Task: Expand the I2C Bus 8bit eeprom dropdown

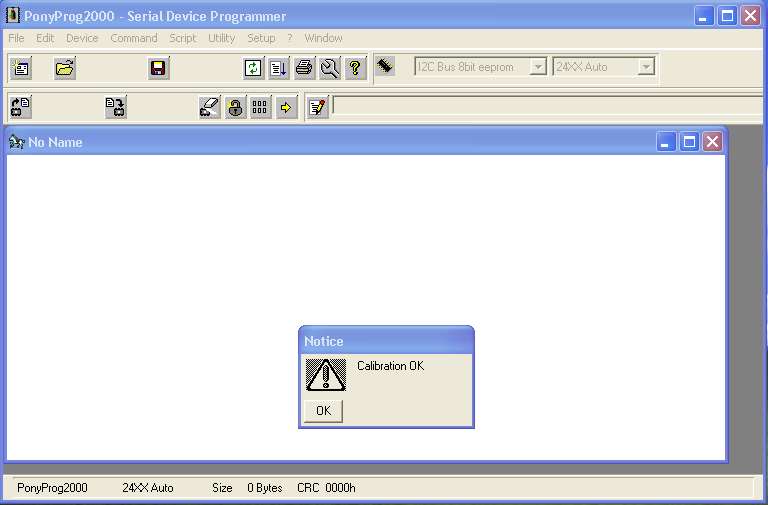Action: 538,67
